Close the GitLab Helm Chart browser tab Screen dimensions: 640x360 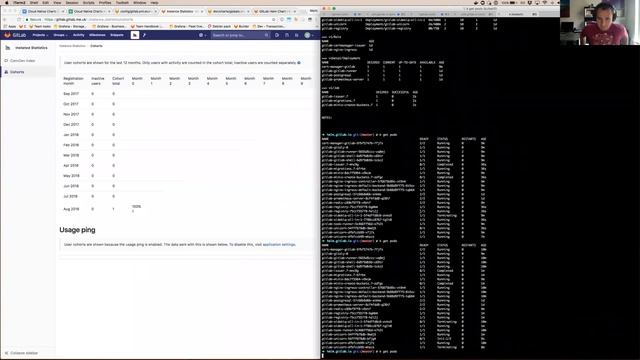click(x=295, y=11)
